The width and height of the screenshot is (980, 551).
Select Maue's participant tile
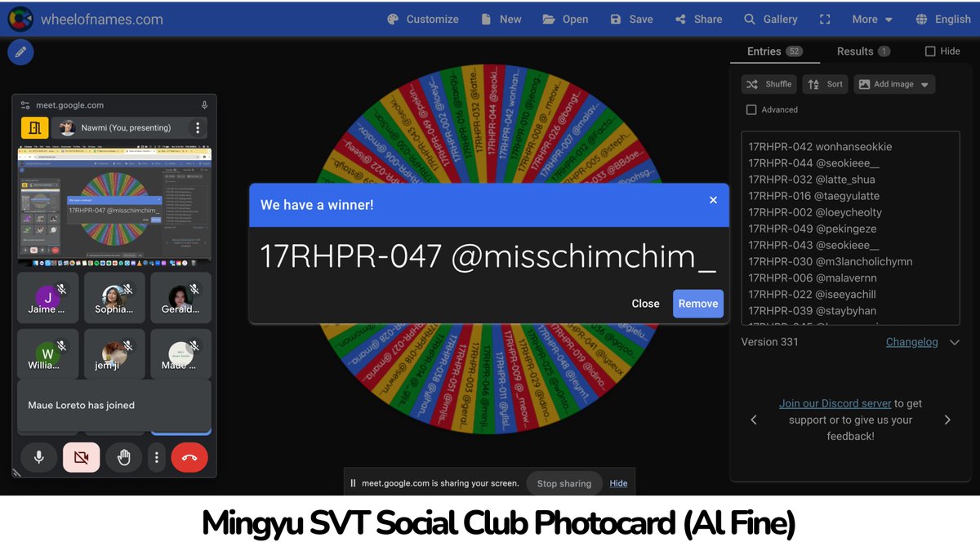point(180,353)
